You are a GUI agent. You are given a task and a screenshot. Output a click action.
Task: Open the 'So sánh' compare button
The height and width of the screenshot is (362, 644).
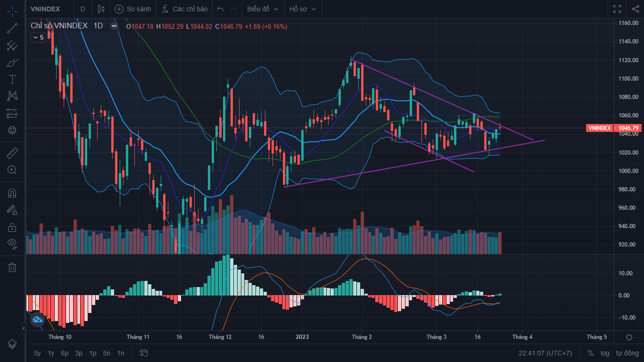pyautogui.click(x=132, y=9)
